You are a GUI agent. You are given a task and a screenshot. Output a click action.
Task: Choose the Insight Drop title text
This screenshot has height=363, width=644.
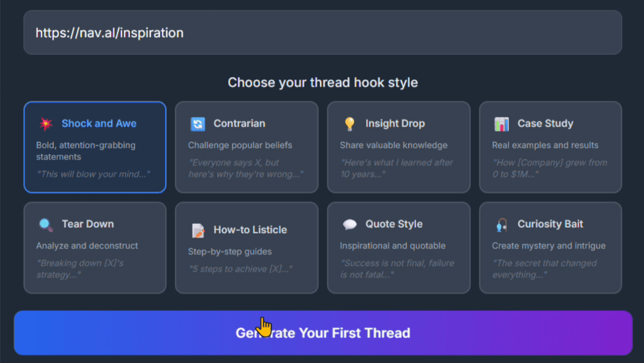coord(395,123)
